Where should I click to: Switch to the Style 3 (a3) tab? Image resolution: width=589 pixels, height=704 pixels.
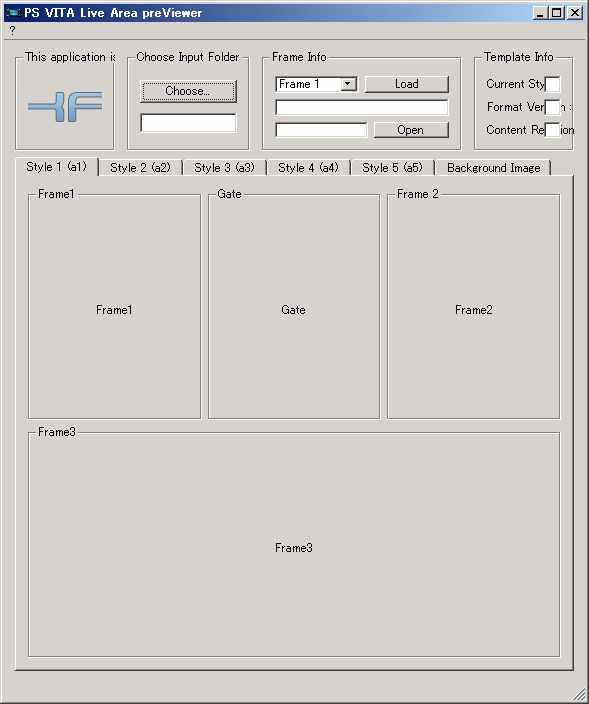point(224,168)
